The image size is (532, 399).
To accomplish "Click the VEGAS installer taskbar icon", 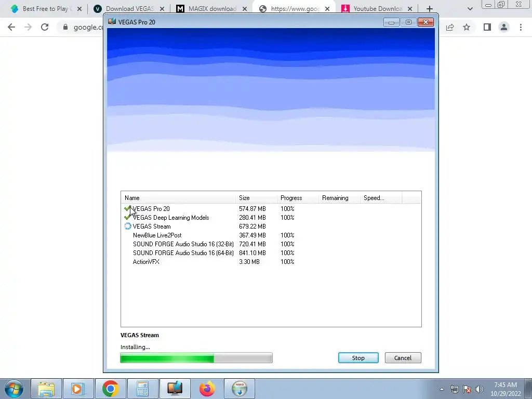I will point(175,389).
